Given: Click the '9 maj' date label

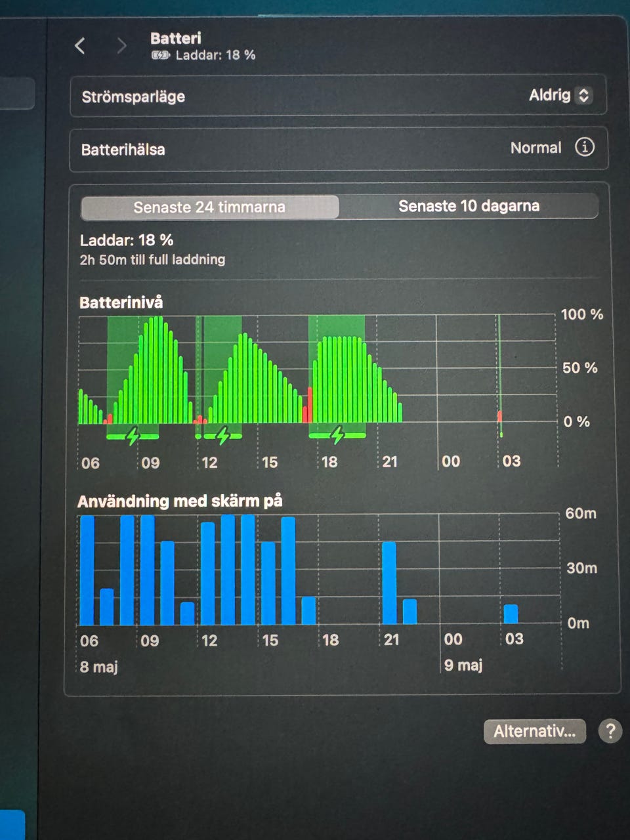Looking at the screenshot, I should click(x=463, y=665).
